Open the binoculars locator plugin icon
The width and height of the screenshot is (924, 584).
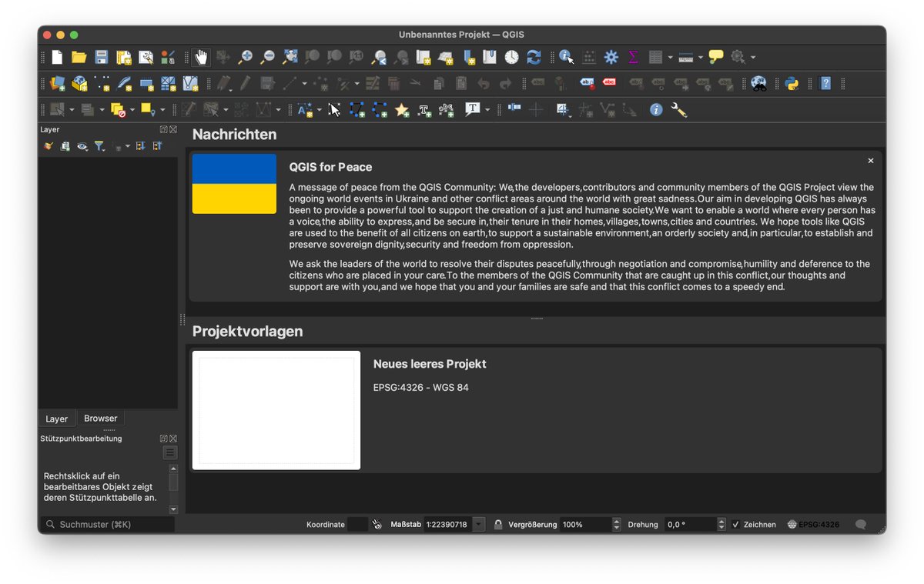coord(759,83)
